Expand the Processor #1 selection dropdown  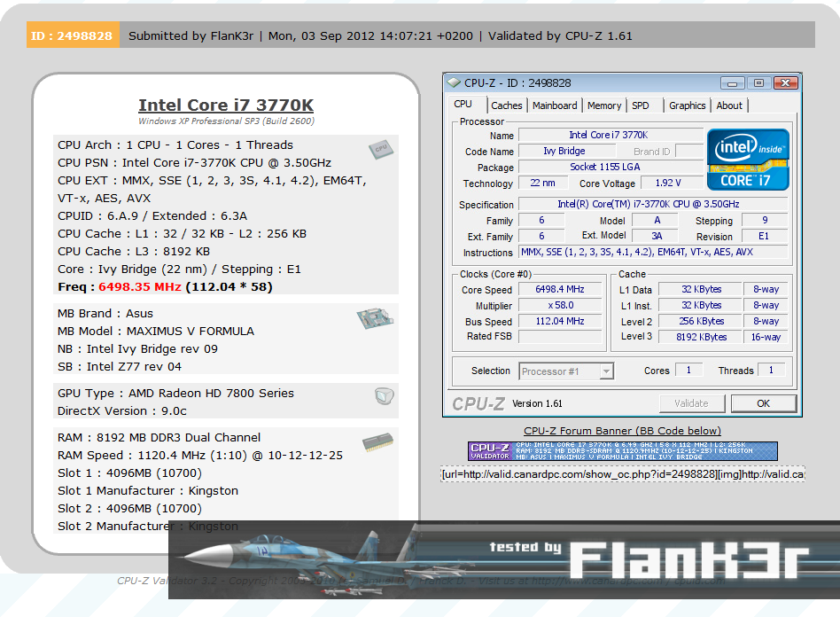coord(606,371)
